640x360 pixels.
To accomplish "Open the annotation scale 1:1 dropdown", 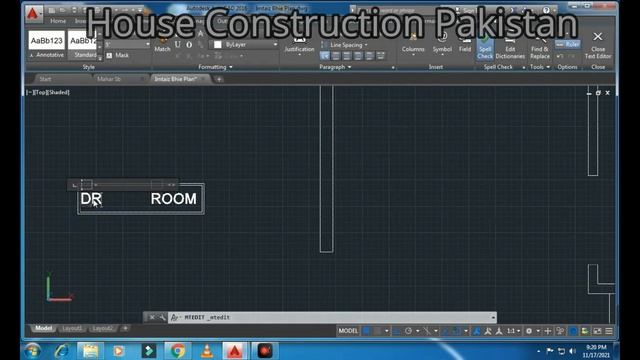I will click(x=513, y=331).
